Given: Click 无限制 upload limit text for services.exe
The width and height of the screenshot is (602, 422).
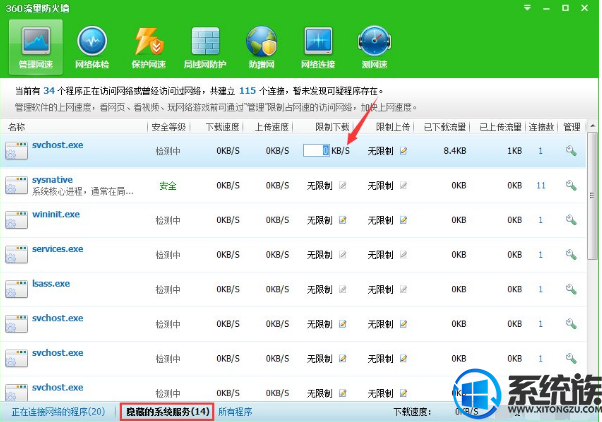Looking at the screenshot, I should (x=380, y=255).
